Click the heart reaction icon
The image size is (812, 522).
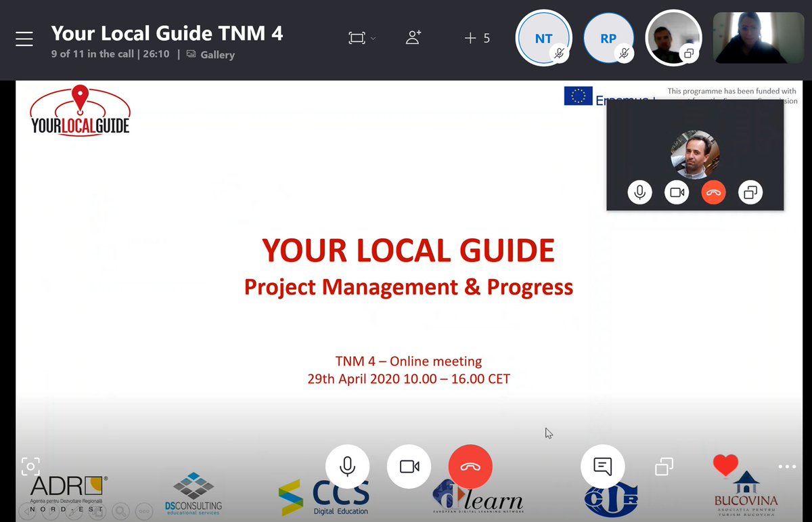click(725, 464)
